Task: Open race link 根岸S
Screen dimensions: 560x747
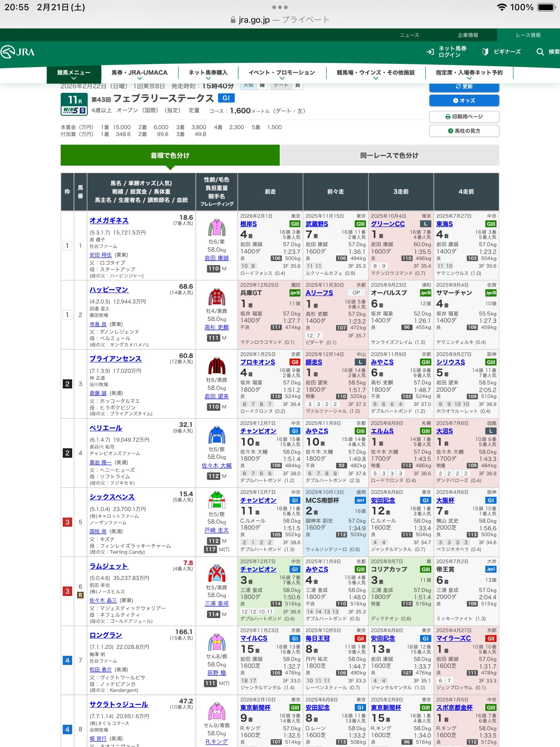Action: (248, 224)
